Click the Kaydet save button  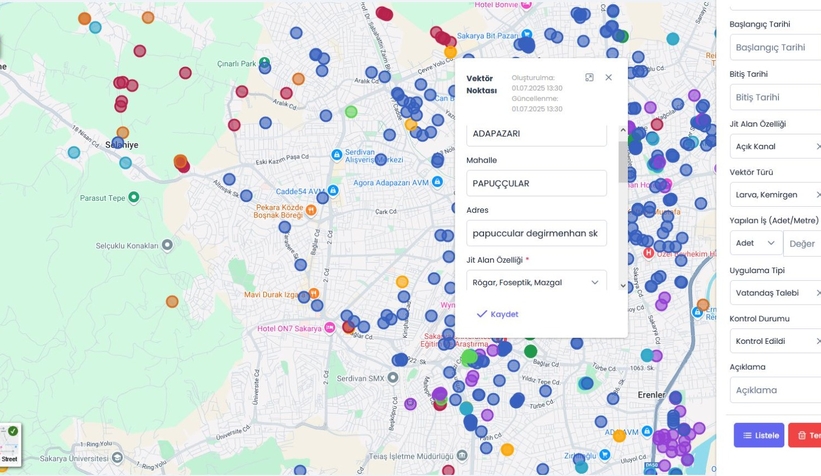click(497, 314)
